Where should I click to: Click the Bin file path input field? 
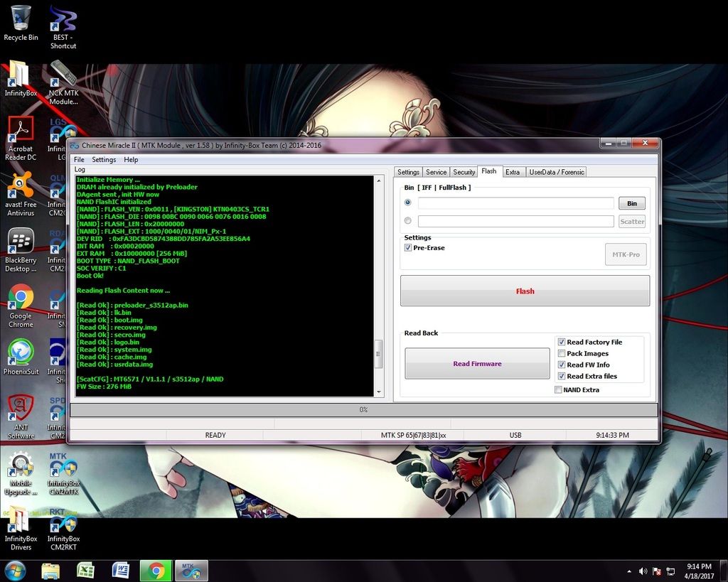[515, 203]
